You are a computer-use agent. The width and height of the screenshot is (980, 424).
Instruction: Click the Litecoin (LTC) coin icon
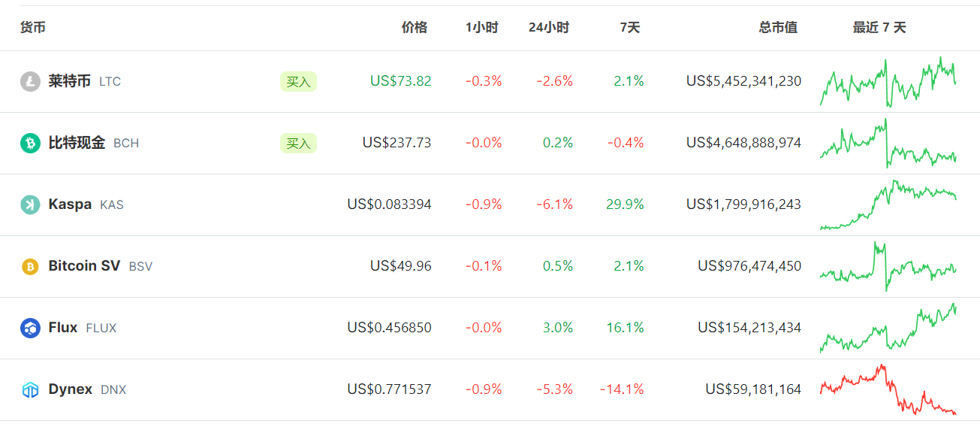30,81
